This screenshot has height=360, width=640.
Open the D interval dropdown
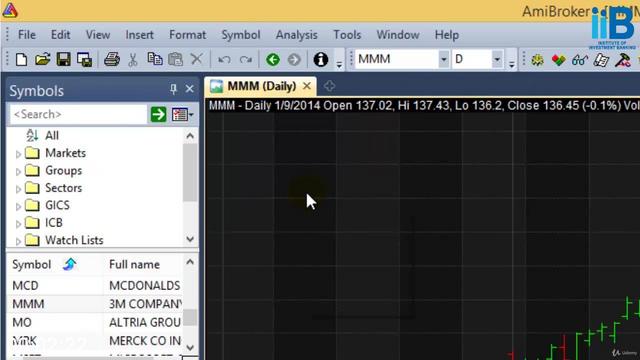[x=497, y=60]
